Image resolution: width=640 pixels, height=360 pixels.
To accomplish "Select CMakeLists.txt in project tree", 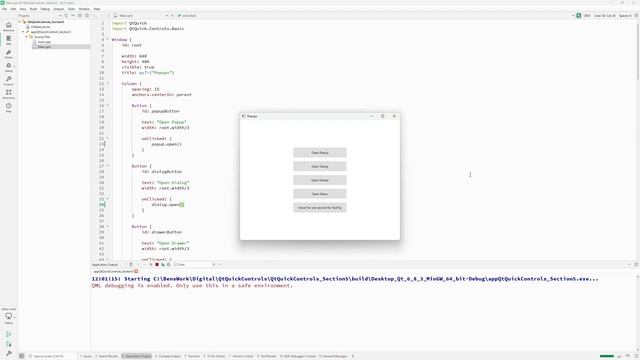I will click(x=40, y=27).
